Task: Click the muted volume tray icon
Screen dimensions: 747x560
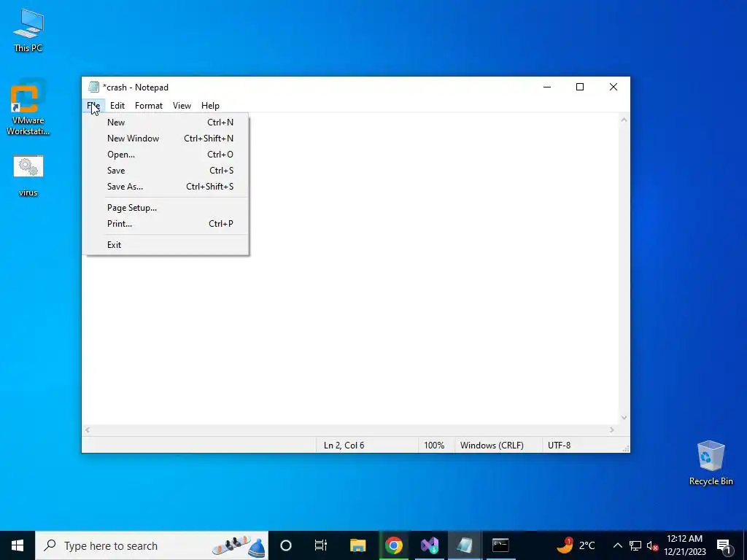Action: point(652,545)
